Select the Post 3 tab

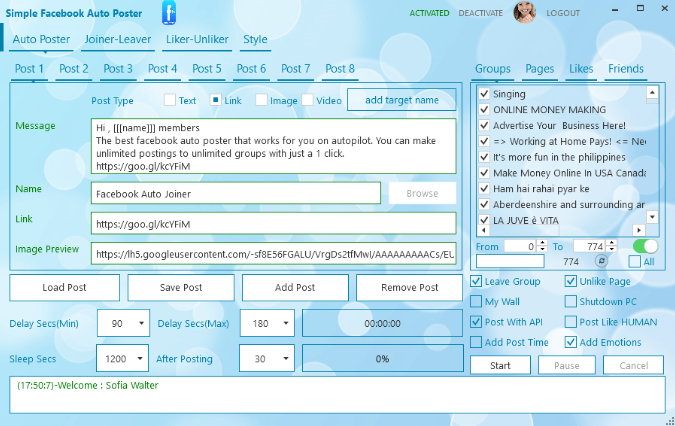point(118,69)
